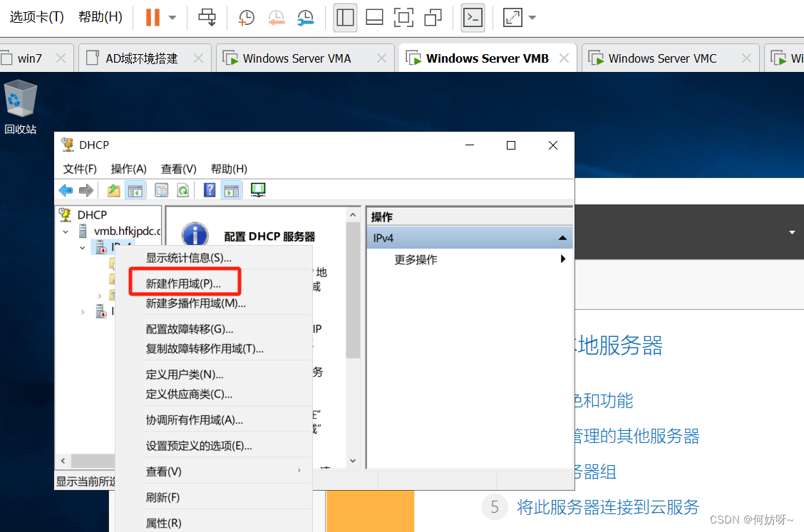Pause the virtual machine with the orange button

[153, 17]
